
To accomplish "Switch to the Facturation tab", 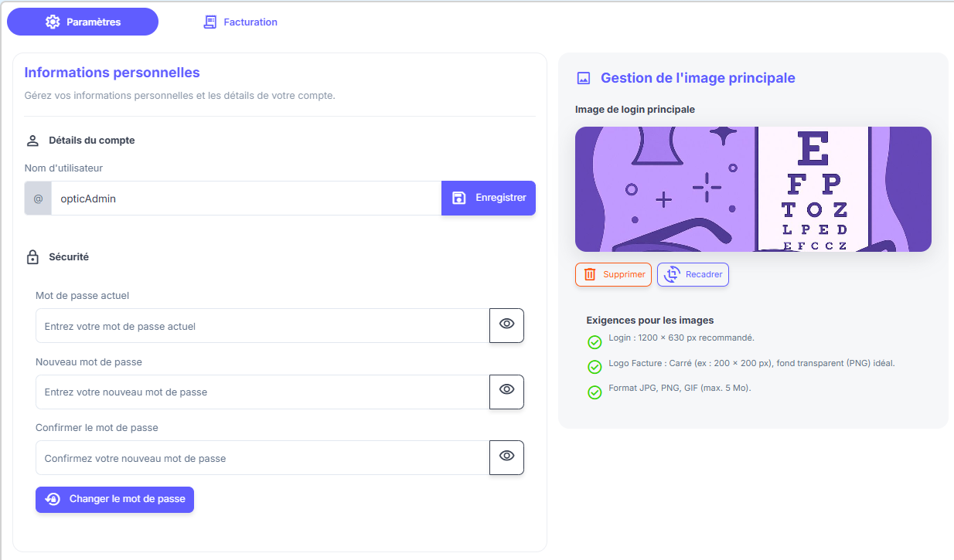I will click(x=240, y=22).
